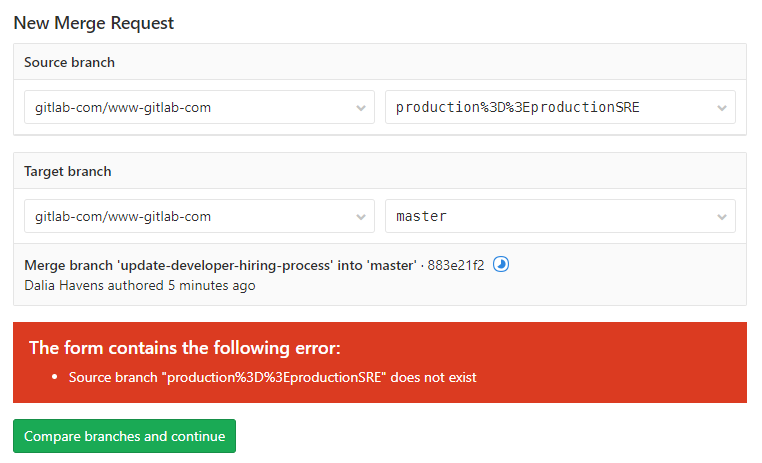Click the chevron arrow in the target project selector
Image resolution: width=762 pixels, height=463 pixels.
tap(361, 217)
